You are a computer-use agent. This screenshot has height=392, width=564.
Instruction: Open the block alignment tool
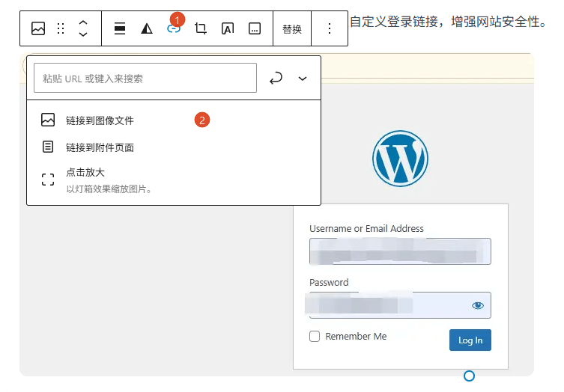click(120, 29)
